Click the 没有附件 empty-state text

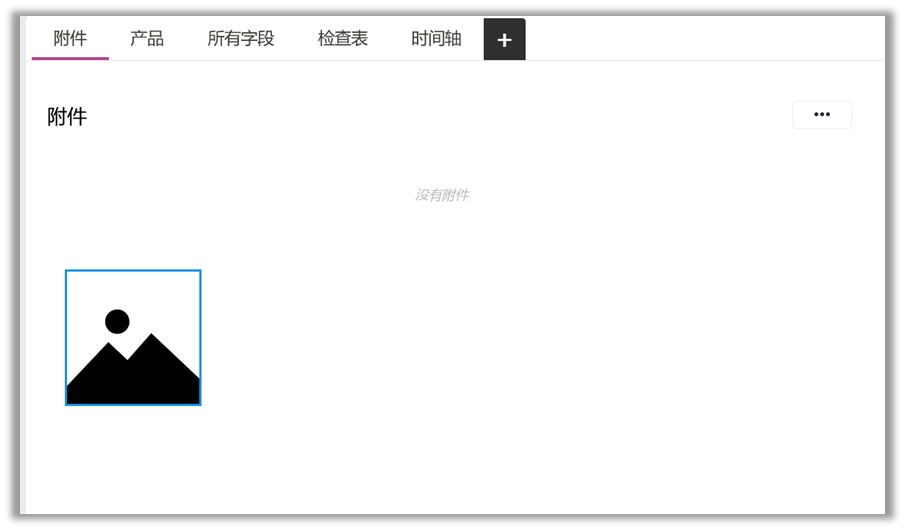[x=441, y=195]
